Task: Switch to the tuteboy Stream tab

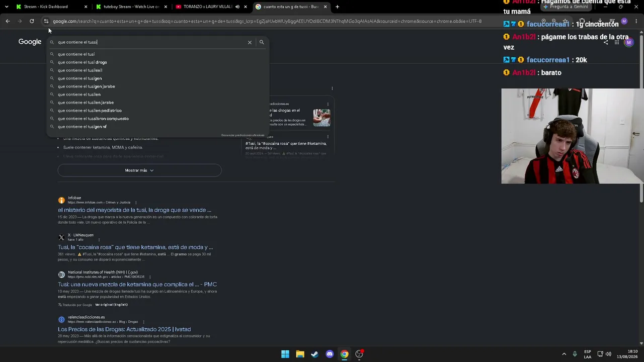Action: pyautogui.click(x=131, y=7)
